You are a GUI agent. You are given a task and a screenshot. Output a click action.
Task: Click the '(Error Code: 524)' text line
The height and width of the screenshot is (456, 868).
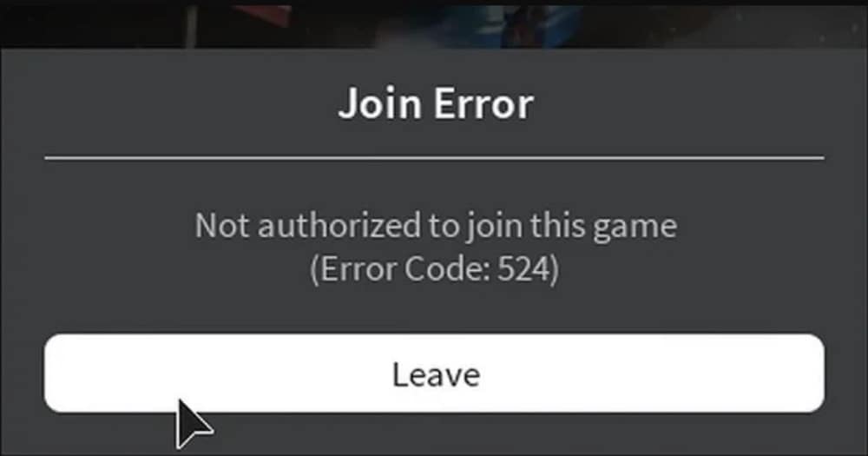coord(435,269)
